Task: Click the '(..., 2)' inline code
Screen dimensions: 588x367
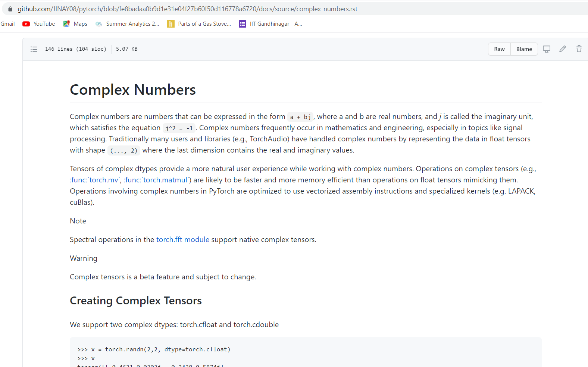Action: pos(124,151)
